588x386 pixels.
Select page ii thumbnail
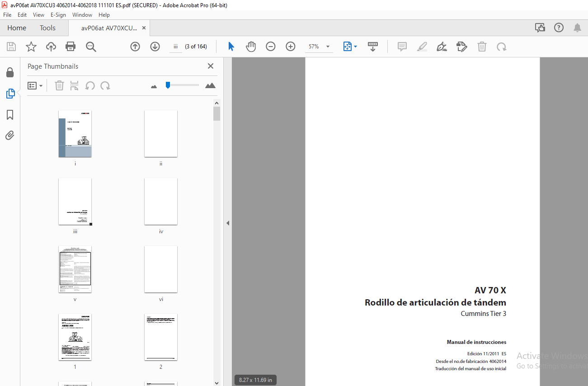[161, 134]
